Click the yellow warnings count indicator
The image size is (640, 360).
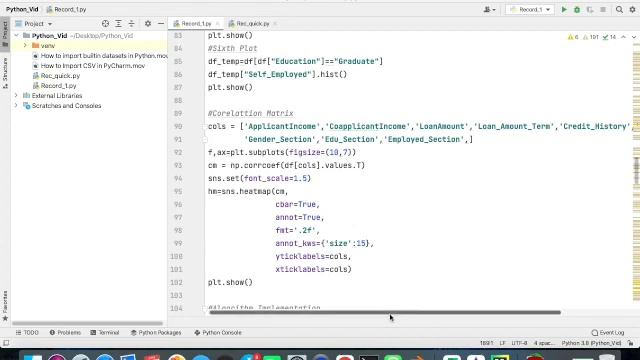(573, 37)
